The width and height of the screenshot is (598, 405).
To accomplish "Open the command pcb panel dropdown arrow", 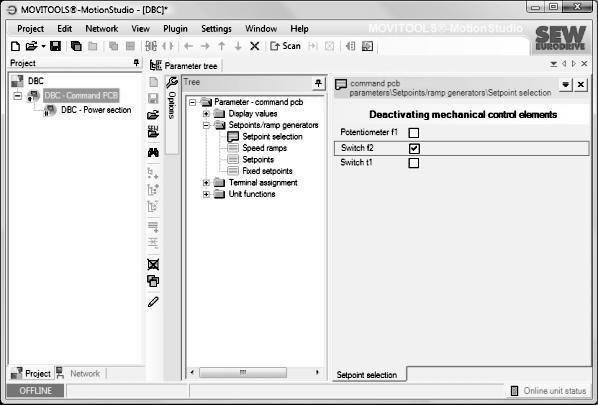I will [566, 85].
